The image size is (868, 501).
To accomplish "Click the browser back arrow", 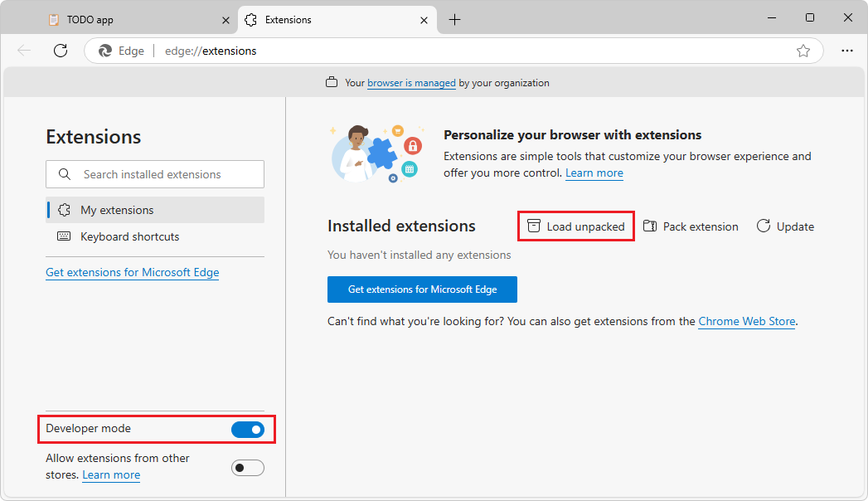I will 24,51.
